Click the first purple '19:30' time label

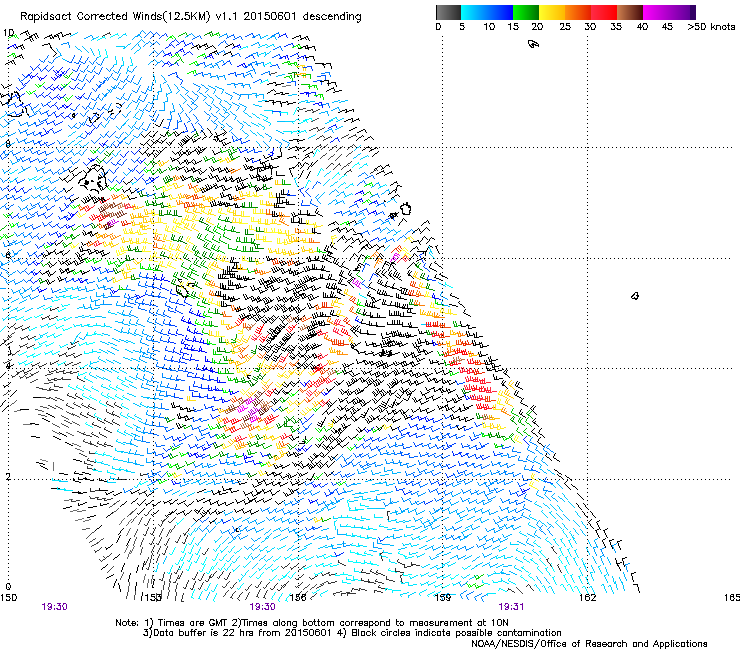[54, 607]
